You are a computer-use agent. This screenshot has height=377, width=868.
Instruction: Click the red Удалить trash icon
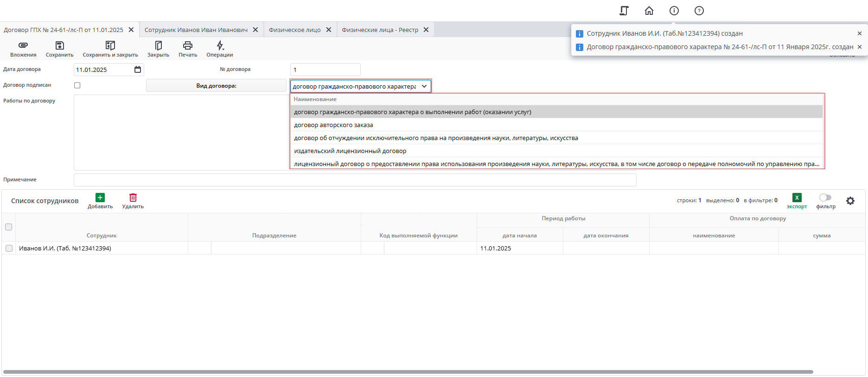click(x=133, y=198)
